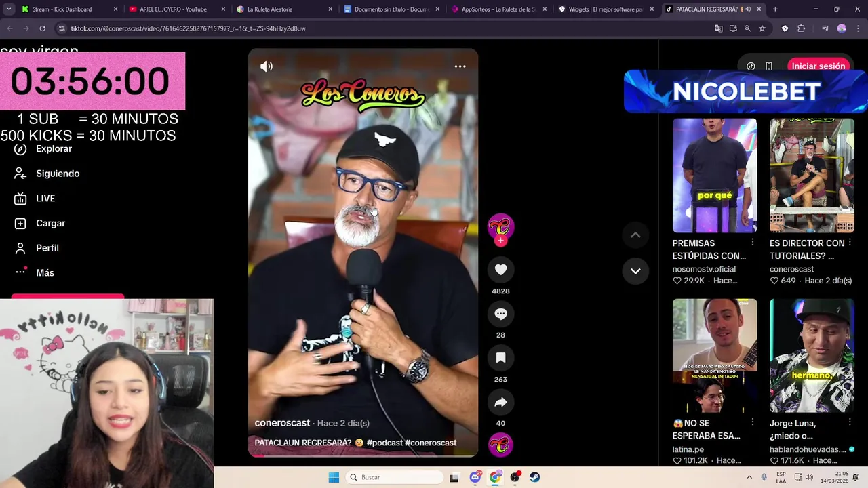Open OBS Studio from the taskbar
The height and width of the screenshot is (488, 868).
pos(515,477)
